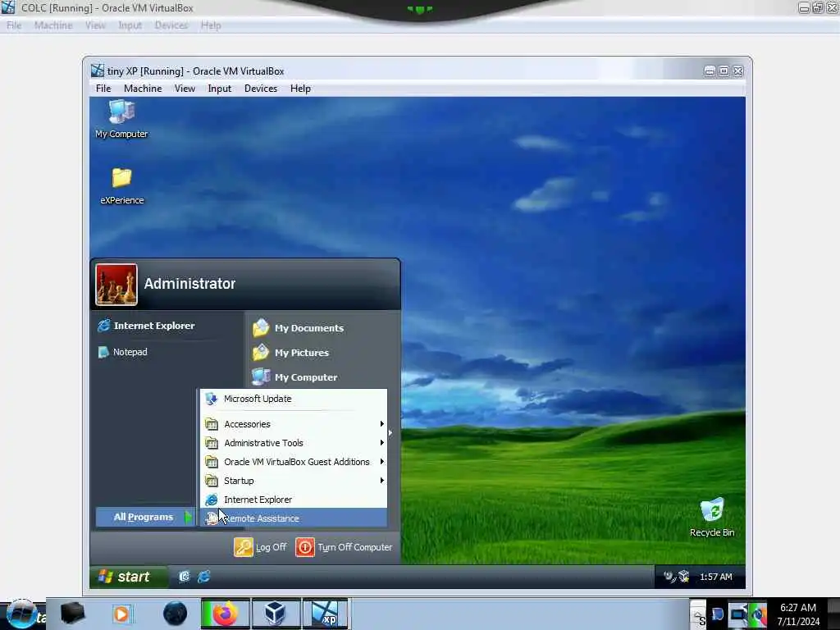Open Help menu in COLC window
The image size is (840, 630).
click(x=211, y=25)
